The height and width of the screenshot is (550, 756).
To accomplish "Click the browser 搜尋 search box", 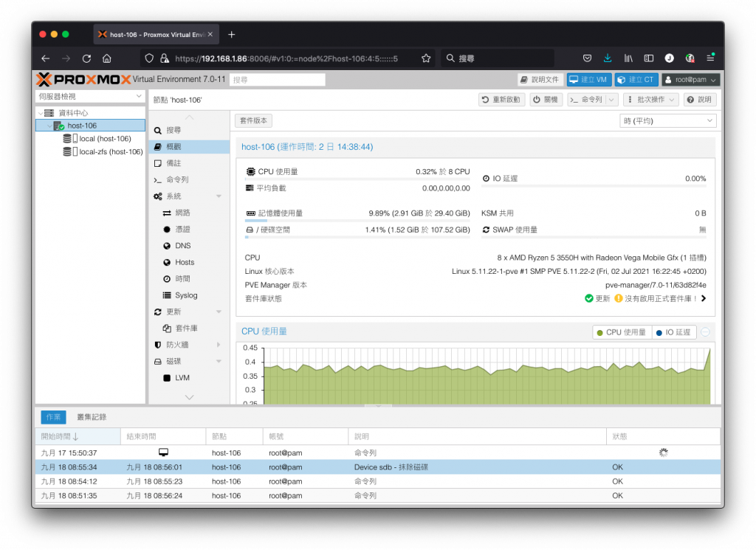I will coord(498,58).
